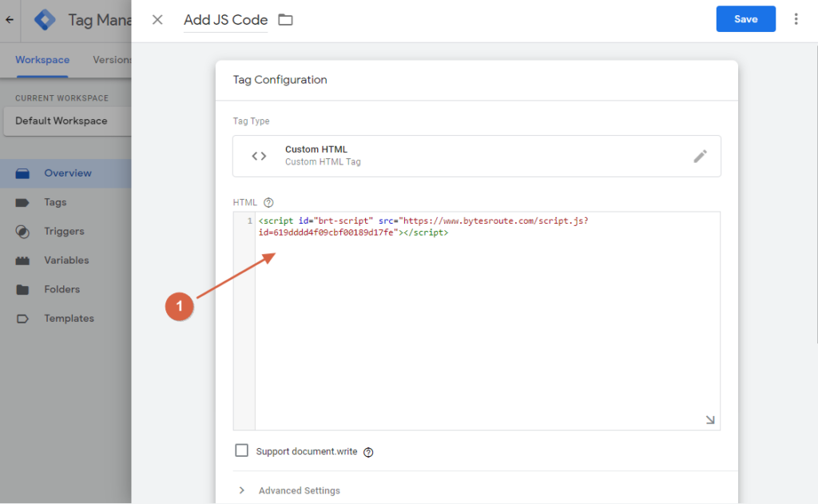
Task: Click the Triggers circle icon
Action: tap(22, 232)
